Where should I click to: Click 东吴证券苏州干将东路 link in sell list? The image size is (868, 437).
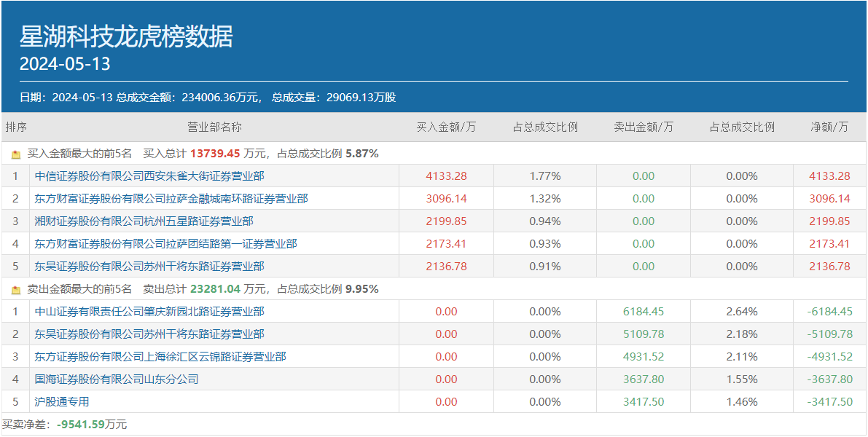click(149, 334)
